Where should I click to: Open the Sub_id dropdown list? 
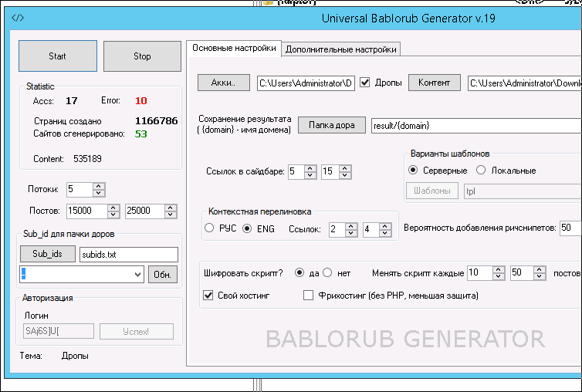click(137, 275)
